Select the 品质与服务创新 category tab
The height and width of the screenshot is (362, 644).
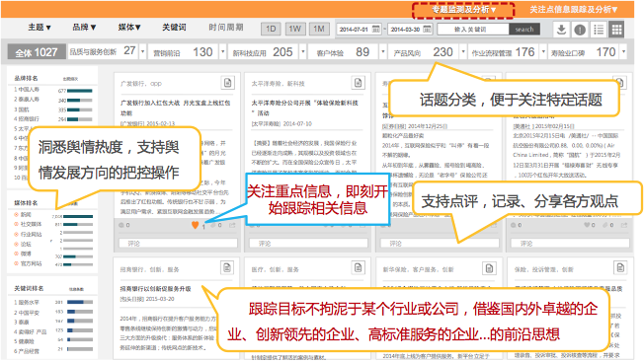103,51
